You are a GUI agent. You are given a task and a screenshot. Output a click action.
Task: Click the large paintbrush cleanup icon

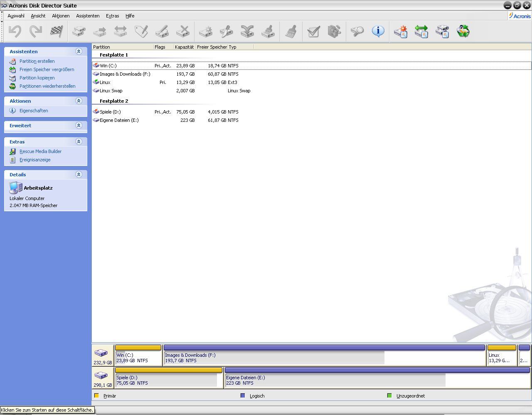click(291, 31)
